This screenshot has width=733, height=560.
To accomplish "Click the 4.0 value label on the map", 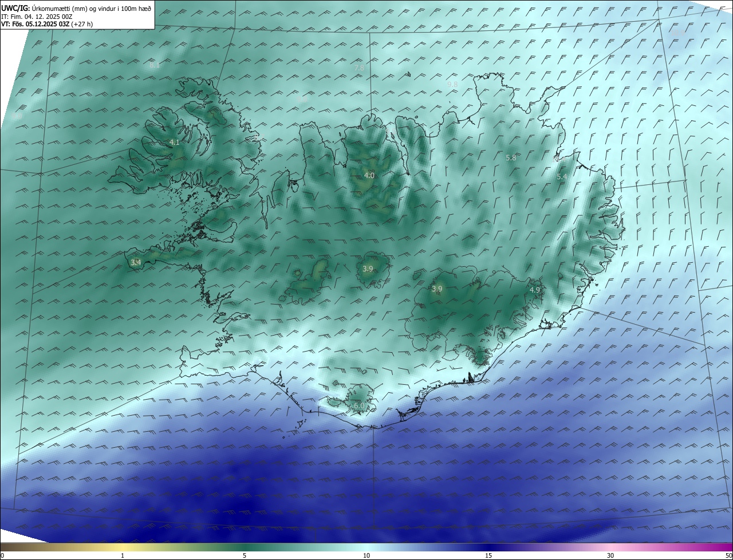I will [369, 175].
